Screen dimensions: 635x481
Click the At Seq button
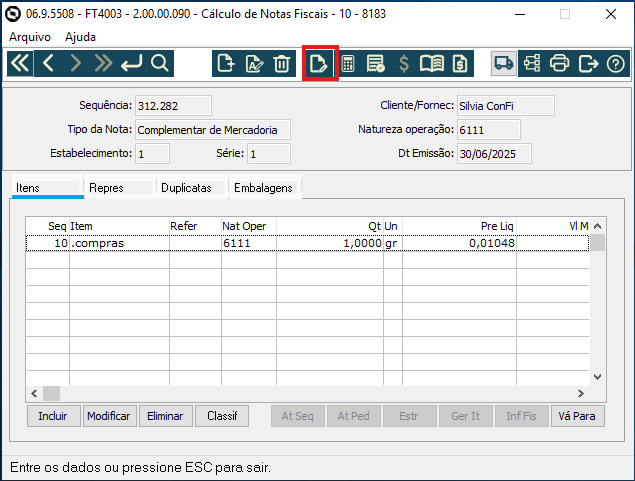tap(298, 416)
